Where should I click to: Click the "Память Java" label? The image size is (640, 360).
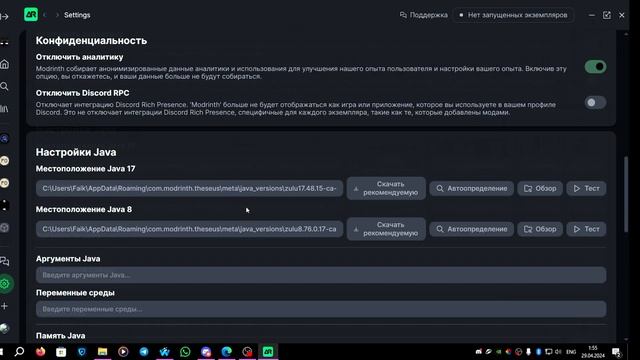[x=60, y=336]
